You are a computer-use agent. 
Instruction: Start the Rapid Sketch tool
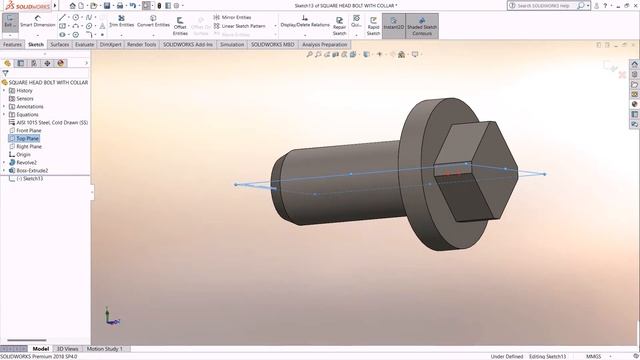[373, 26]
